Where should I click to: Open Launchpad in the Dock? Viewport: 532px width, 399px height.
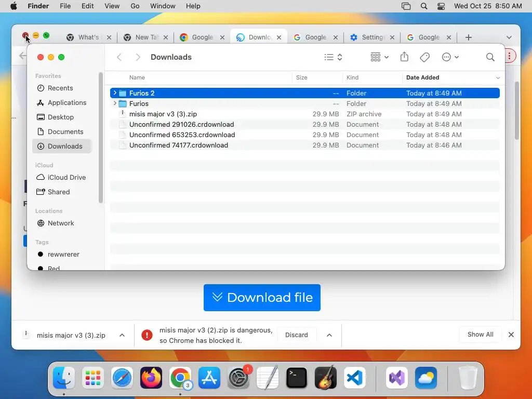tap(93, 378)
